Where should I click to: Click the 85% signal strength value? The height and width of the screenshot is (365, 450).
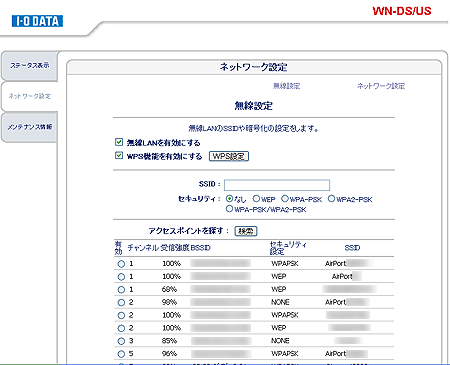169,341
